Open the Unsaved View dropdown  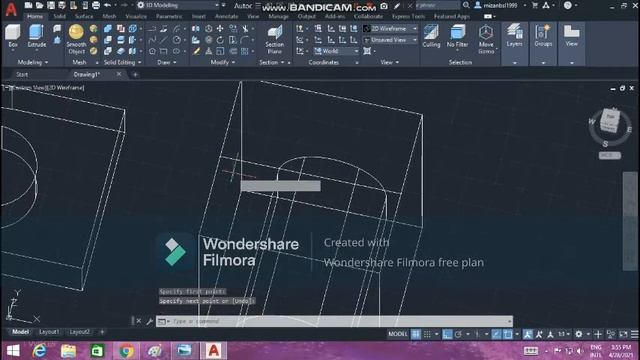[x=390, y=40]
